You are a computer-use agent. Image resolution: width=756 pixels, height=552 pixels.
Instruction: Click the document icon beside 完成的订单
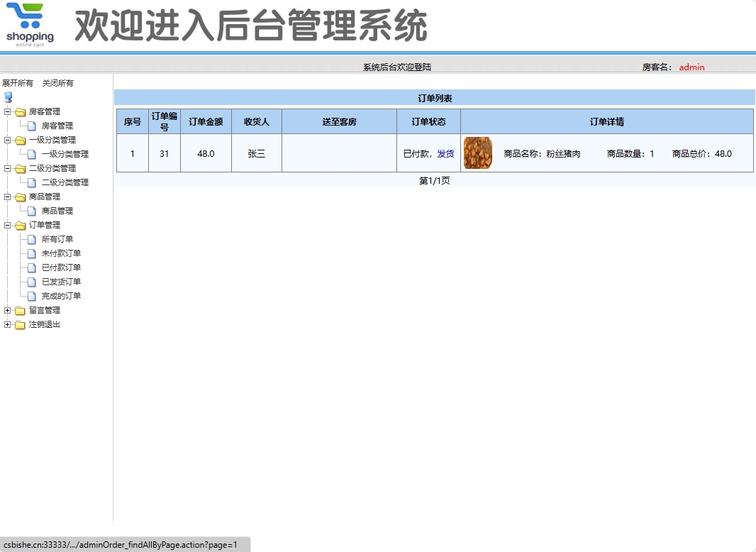pos(32,296)
